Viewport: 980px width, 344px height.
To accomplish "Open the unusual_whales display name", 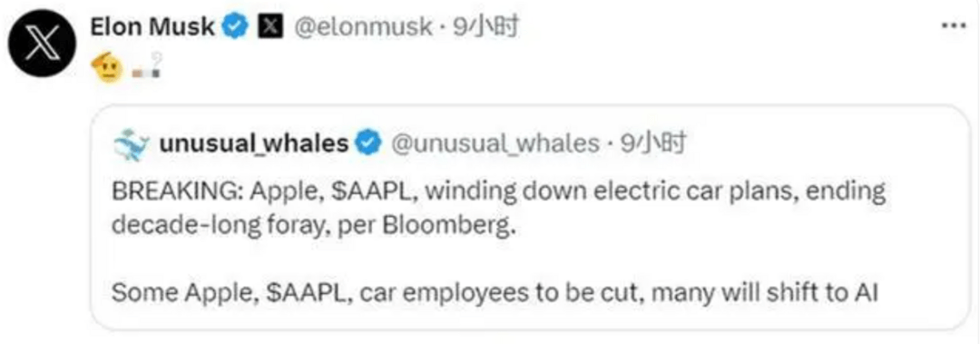I will click(254, 143).
